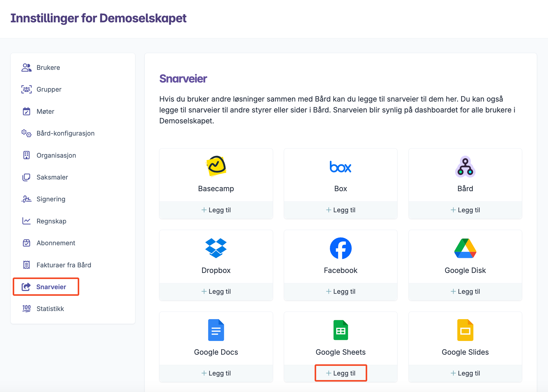Screen dimensions: 548x392
Task: Add Facebook shortcut with Legg til
Action: coord(341,291)
